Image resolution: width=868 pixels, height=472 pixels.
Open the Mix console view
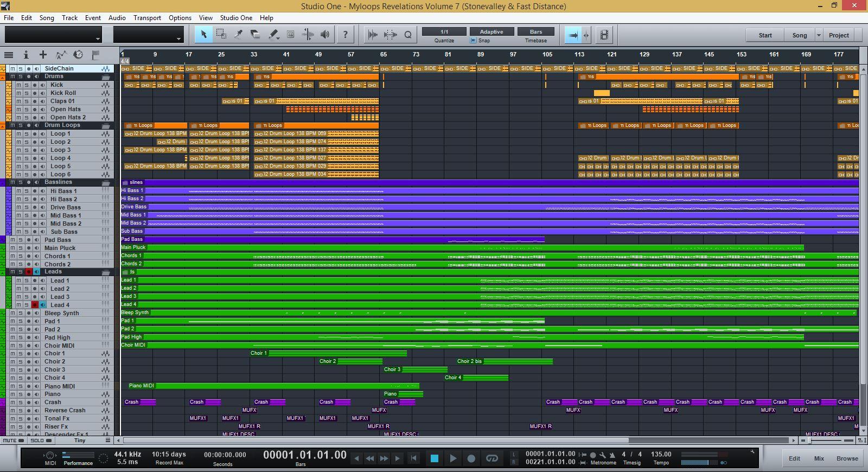point(819,458)
